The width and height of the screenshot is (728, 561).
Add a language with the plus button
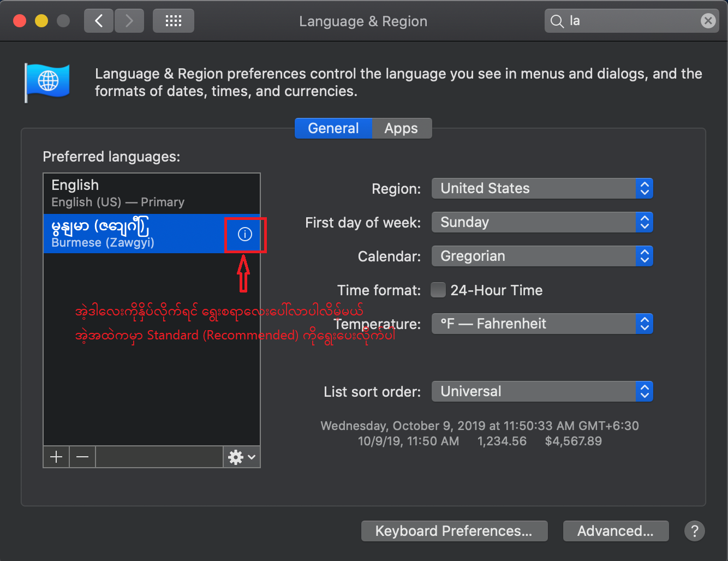(x=56, y=457)
